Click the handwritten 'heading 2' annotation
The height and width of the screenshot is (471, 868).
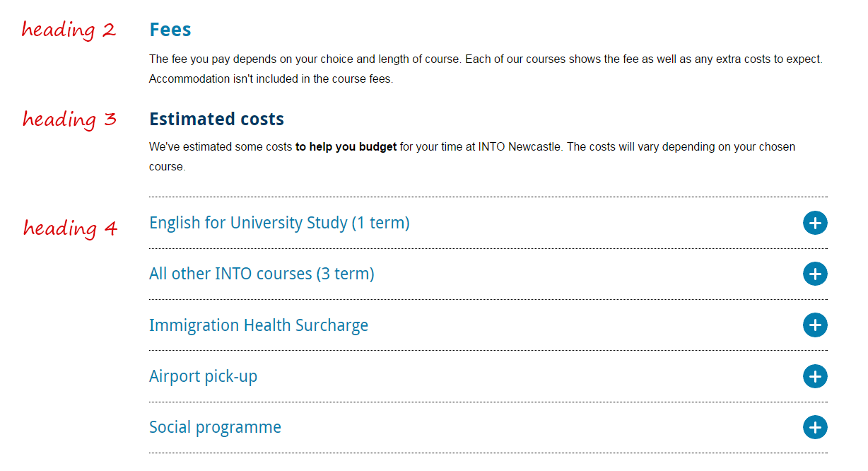coord(69,30)
